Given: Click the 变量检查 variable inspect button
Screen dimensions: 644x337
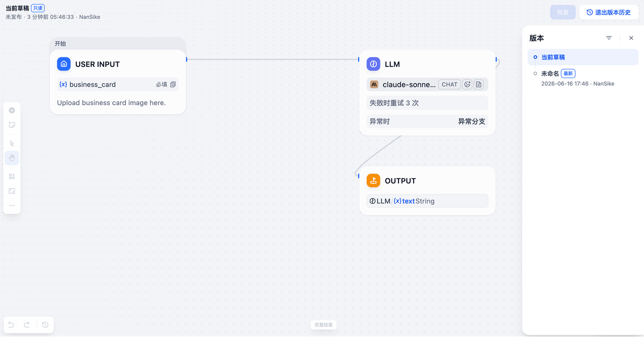Looking at the screenshot, I should [x=324, y=325].
